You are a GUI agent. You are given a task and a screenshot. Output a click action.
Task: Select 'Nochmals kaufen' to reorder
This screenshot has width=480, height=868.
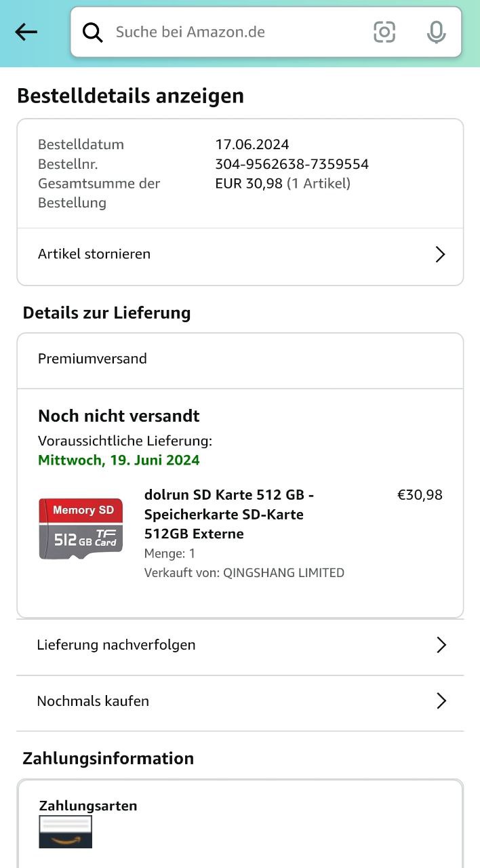point(93,701)
